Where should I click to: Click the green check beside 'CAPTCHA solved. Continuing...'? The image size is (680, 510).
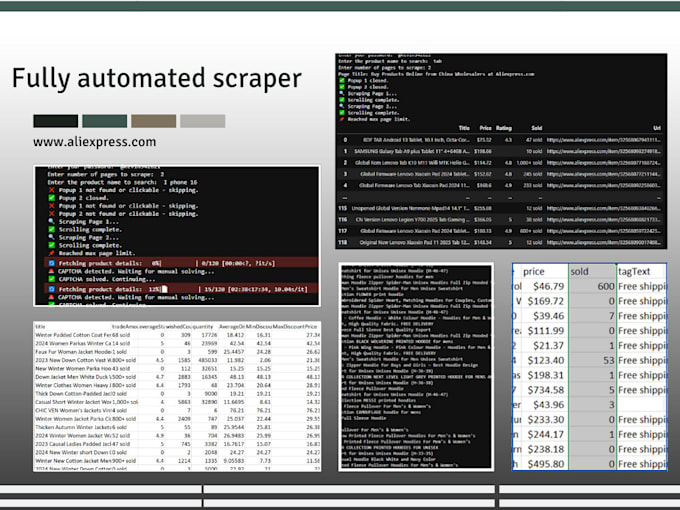(52, 279)
